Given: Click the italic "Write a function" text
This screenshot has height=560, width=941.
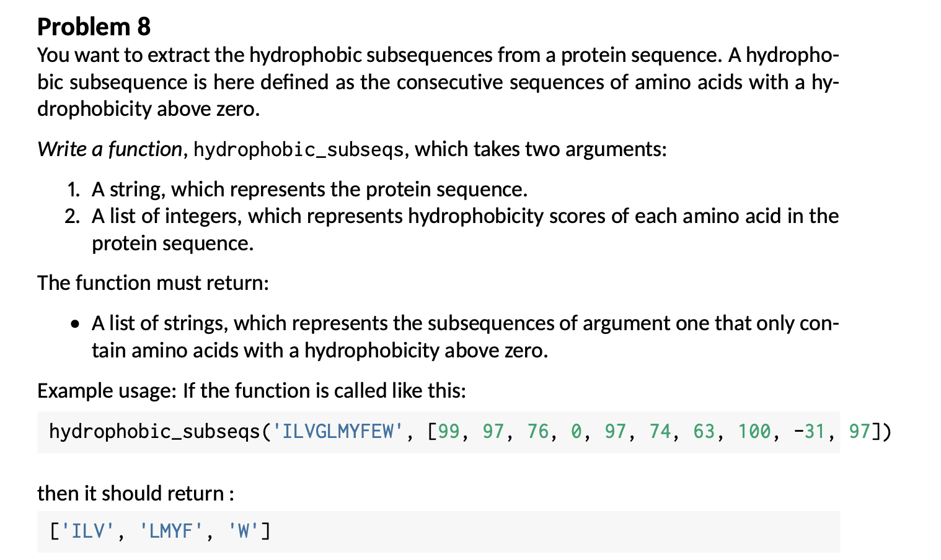Looking at the screenshot, I should [x=109, y=149].
